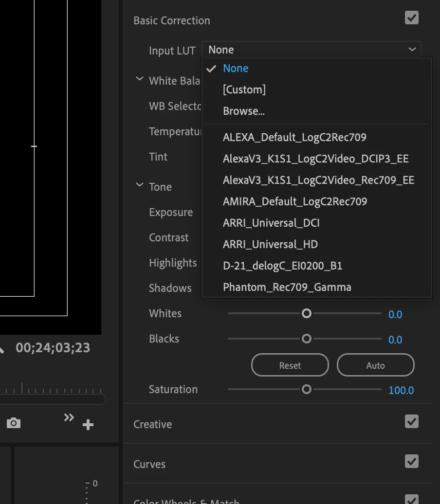This screenshot has width=440, height=504.
Task: Click the plus Button Editor icon
Action: 88,425
